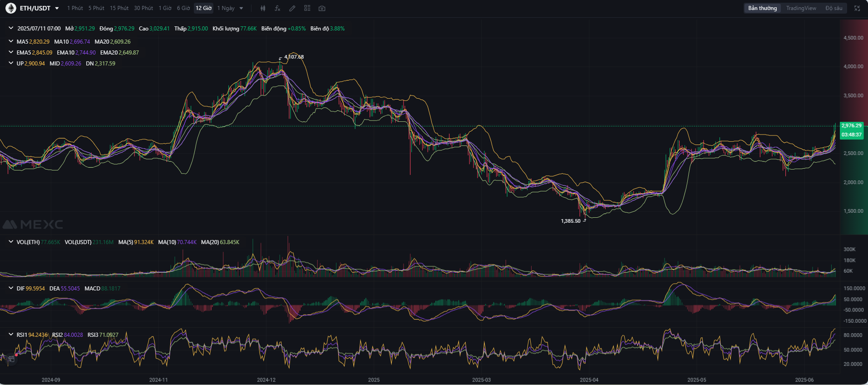Collapse the UP MID DN Bollinger row
Image resolution: width=868 pixels, height=385 pixels.
pos(11,63)
